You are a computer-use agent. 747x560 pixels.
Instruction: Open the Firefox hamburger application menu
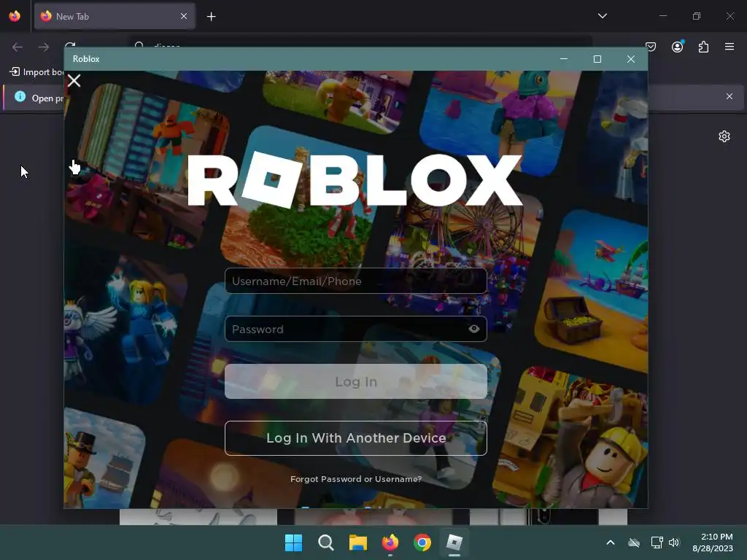pyautogui.click(x=729, y=47)
